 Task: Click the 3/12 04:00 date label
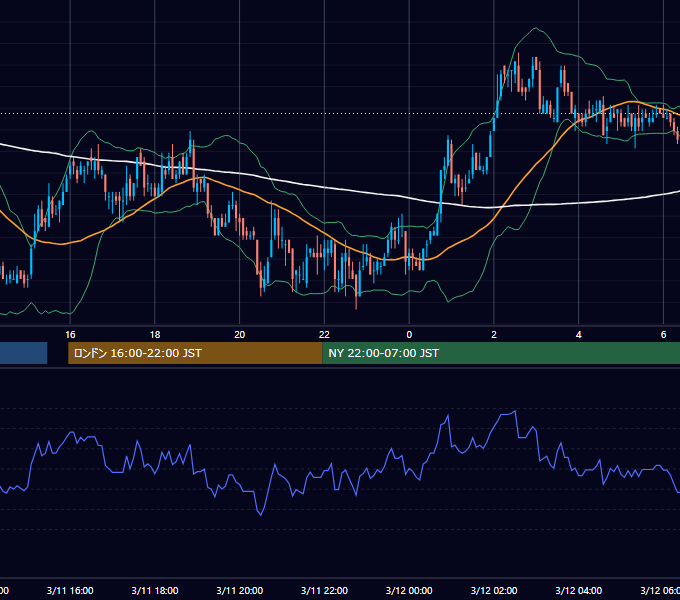coord(579,590)
